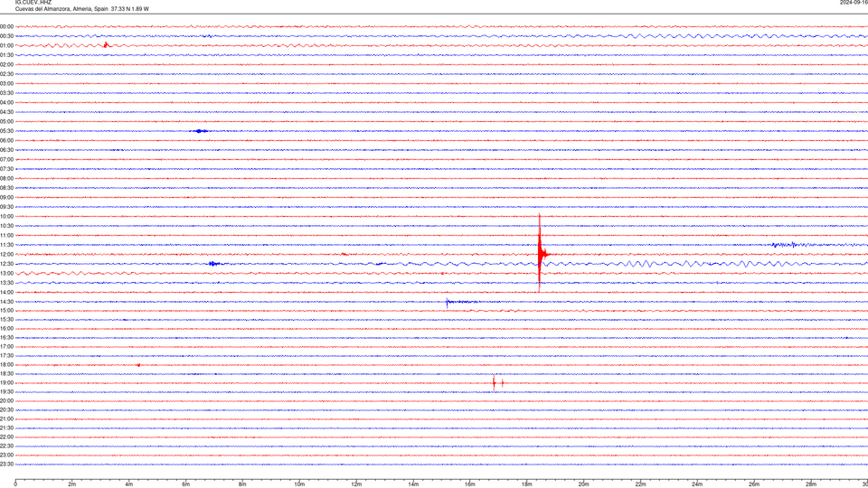The image size is (868, 488).
Task: Select the 01:00 trace time label
Action: 6,45
